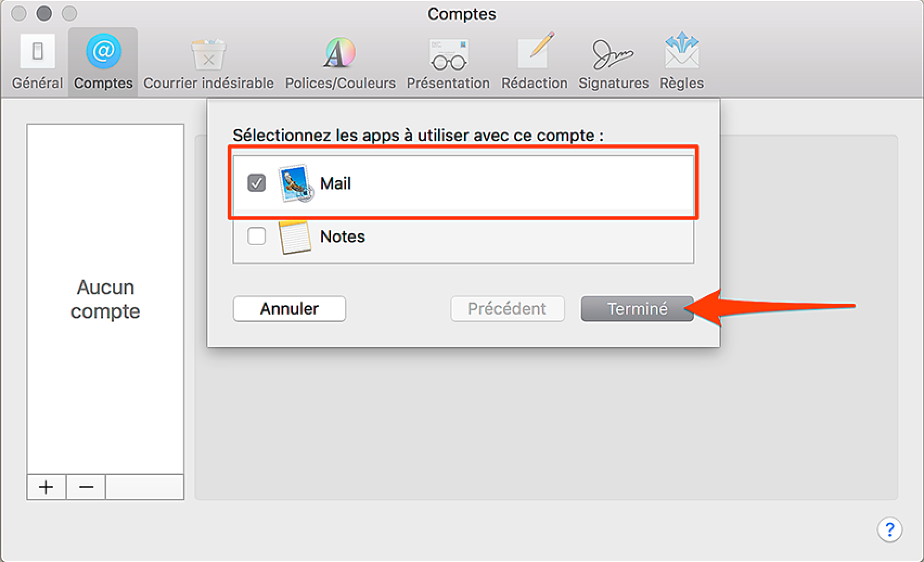Open Règles envelope icon
Screen dimensions: 924x562
[682, 52]
